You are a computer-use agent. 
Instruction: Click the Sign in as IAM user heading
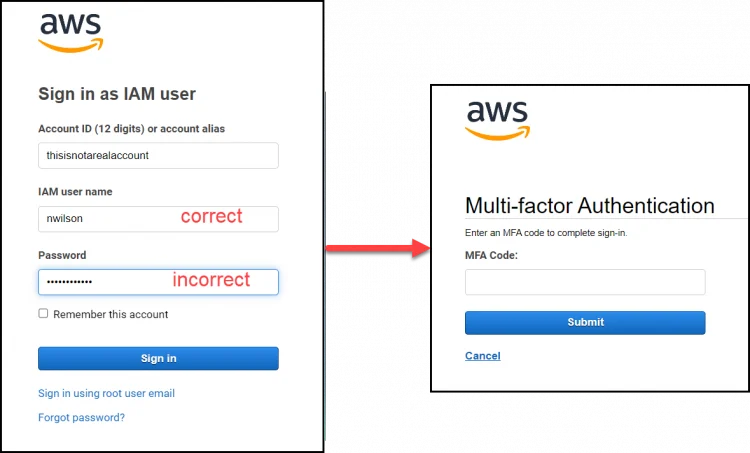pyautogui.click(x=117, y=94)
